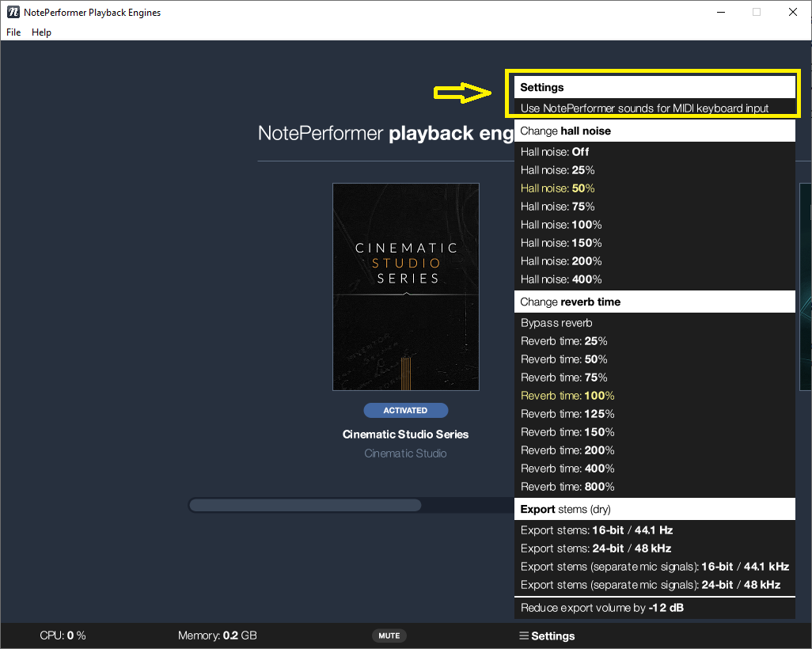812x649 pixels.
Task: Click the horizontal scrollbar below the engine list
Action: 305,504
